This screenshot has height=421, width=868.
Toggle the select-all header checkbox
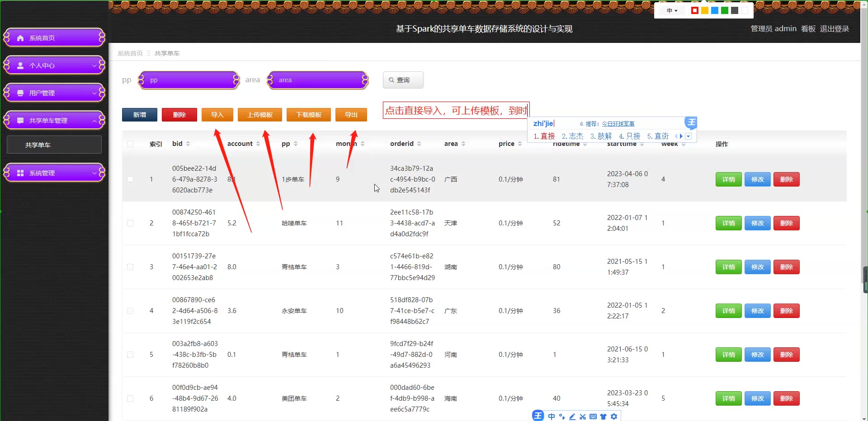tap(130, 144)
